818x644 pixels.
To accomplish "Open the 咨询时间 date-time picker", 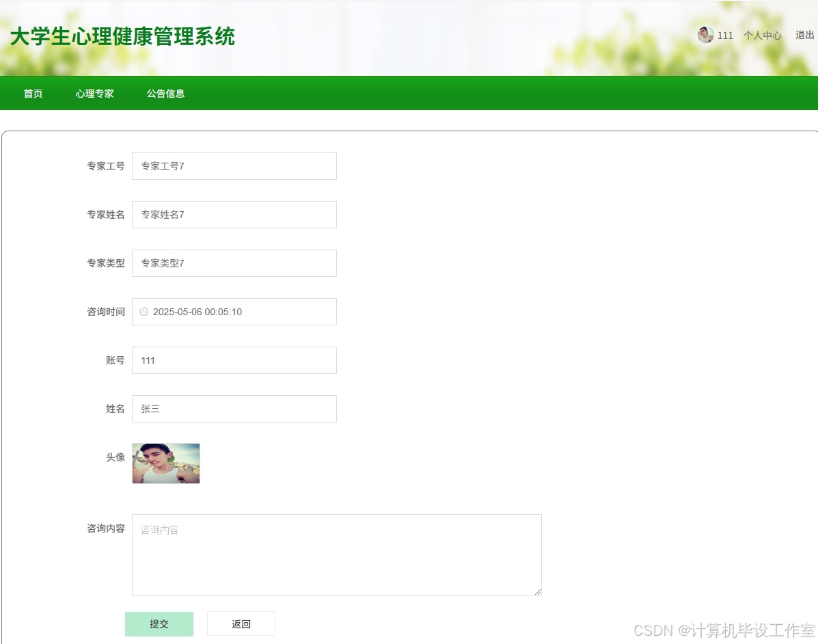I will pos(234,312).
